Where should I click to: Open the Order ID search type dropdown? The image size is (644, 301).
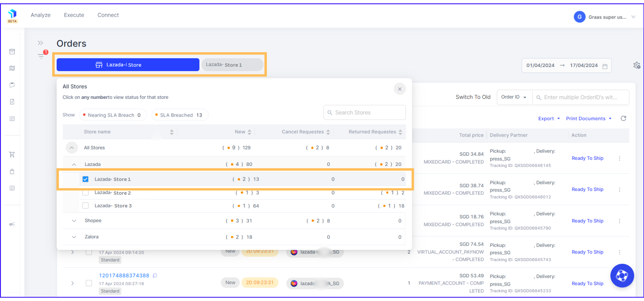514,97
